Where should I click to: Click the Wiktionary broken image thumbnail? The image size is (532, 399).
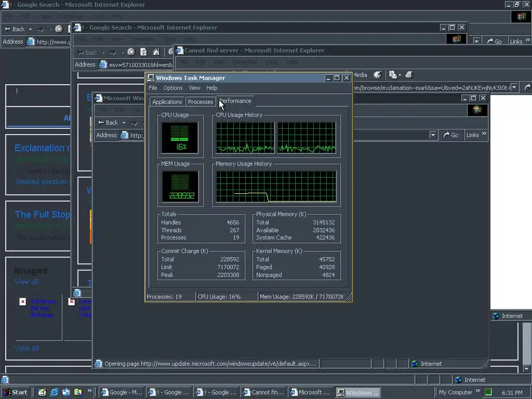coord(23,301)
